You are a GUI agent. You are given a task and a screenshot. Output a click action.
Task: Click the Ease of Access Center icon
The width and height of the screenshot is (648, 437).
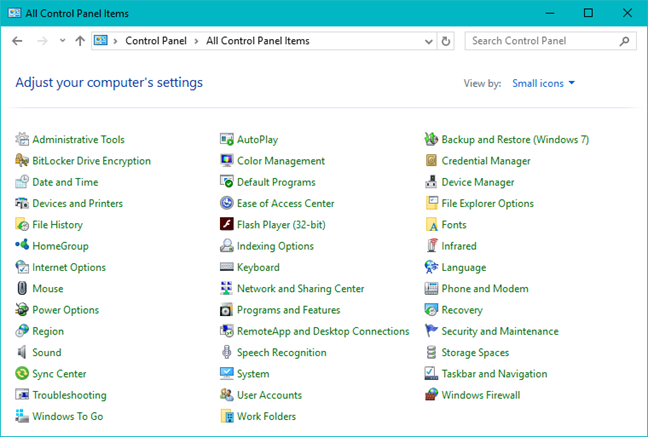(x=228, y=204)
